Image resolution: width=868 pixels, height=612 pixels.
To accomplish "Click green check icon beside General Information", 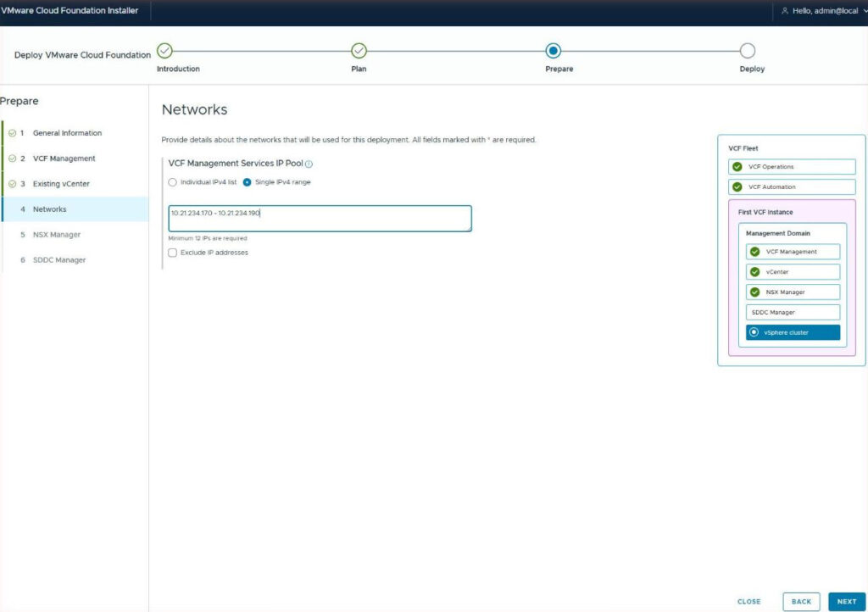I will pyautogui.click(x=12, y=133).
